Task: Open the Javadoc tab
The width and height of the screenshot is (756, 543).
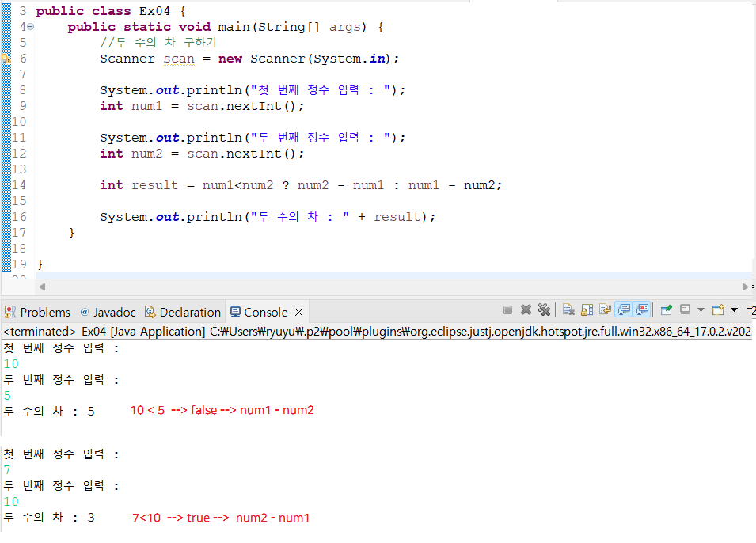Action: 108,313
